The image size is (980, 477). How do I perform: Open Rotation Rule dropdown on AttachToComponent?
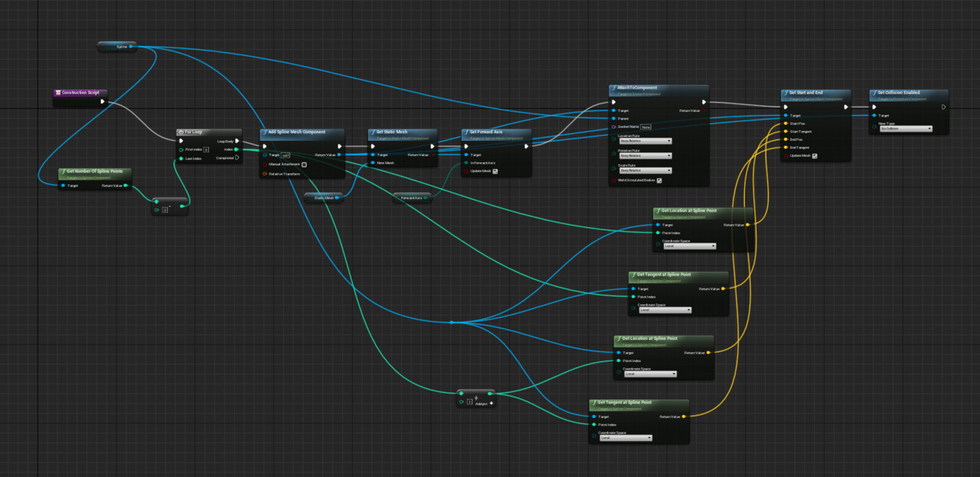(x=645, y=156)
